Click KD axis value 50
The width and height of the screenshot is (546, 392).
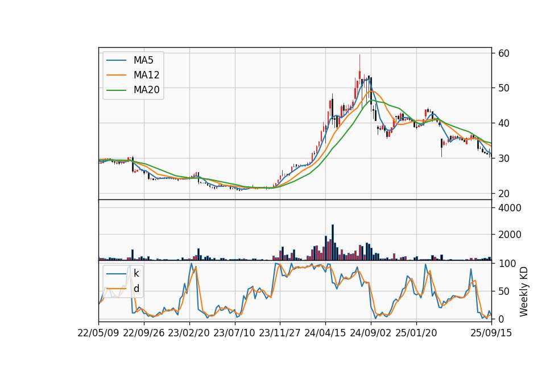pos(504,291)
